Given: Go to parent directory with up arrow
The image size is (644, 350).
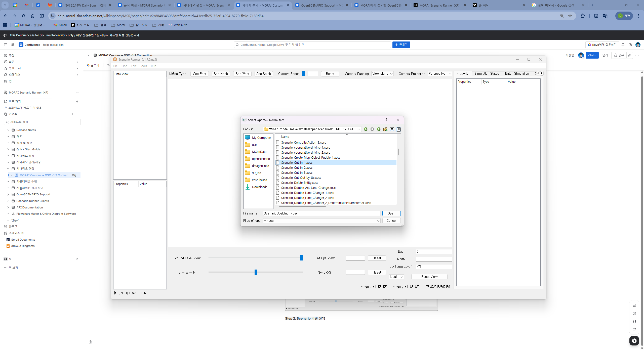Looking at the screenshot, I should pos(379,129).
